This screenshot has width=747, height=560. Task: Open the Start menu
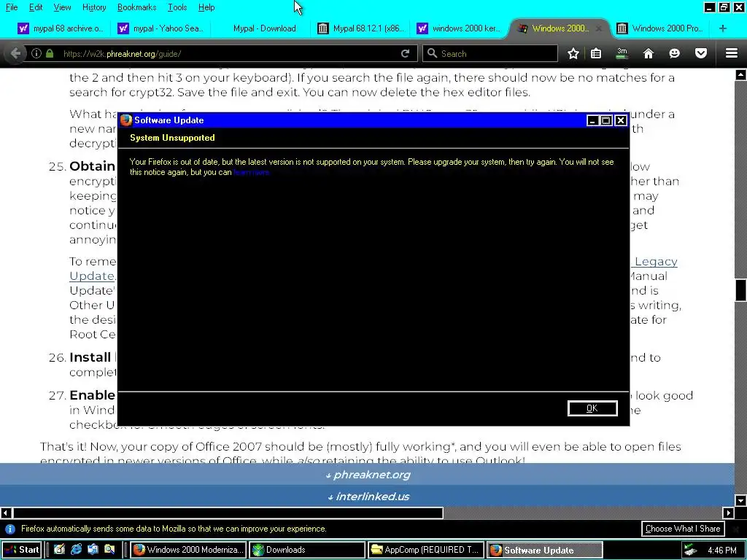point(21,550)
